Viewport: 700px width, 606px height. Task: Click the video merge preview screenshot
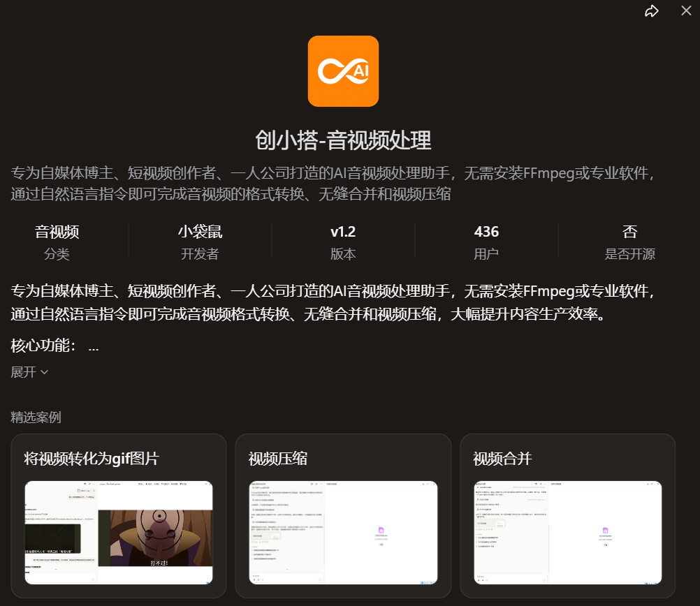coord(567,533)
